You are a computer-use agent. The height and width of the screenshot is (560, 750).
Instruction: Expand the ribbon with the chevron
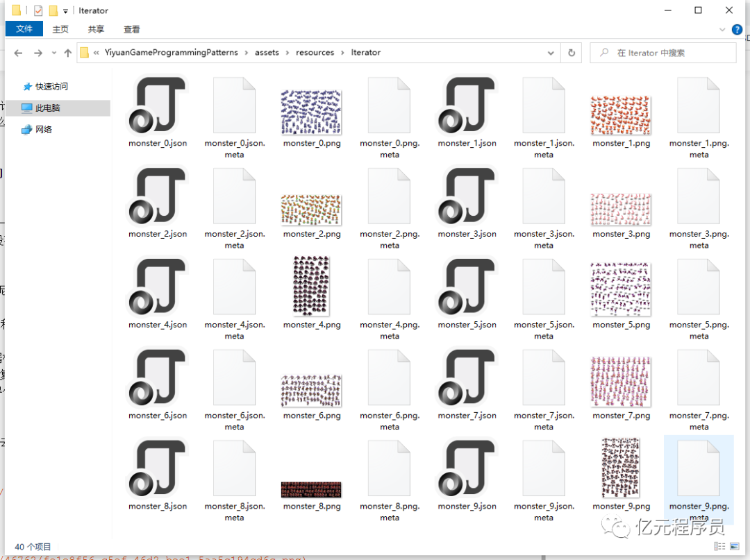722,30
